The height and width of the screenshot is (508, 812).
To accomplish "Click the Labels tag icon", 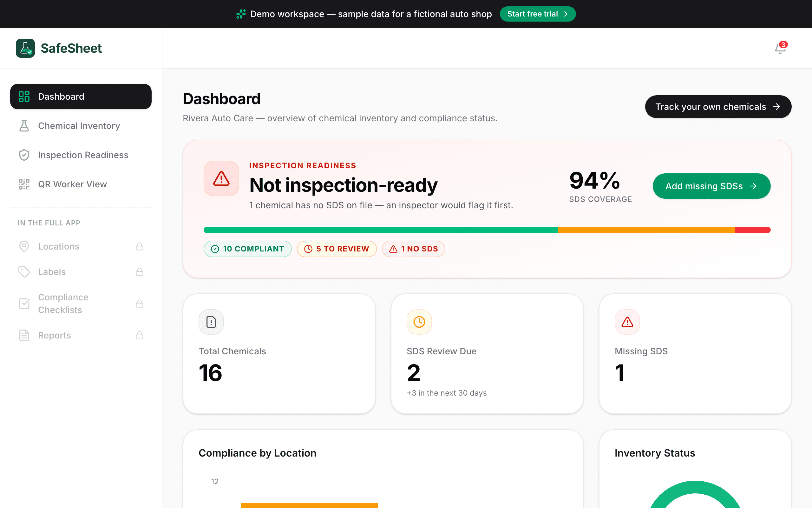I will 24,272.
